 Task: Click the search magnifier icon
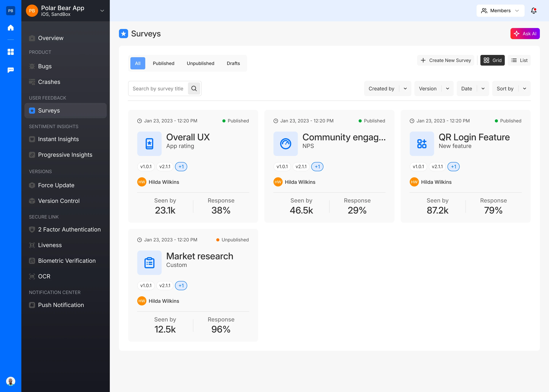point(194,89)
